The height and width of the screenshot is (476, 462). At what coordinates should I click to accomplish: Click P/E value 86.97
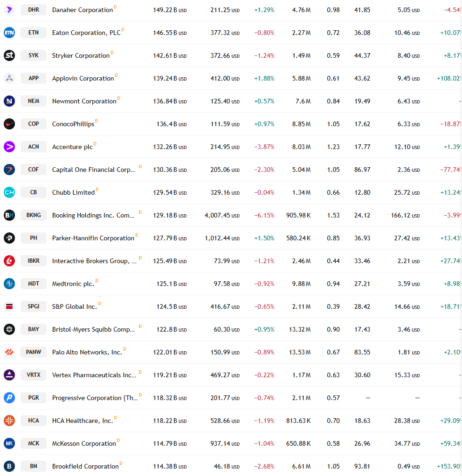pos(362,170)
